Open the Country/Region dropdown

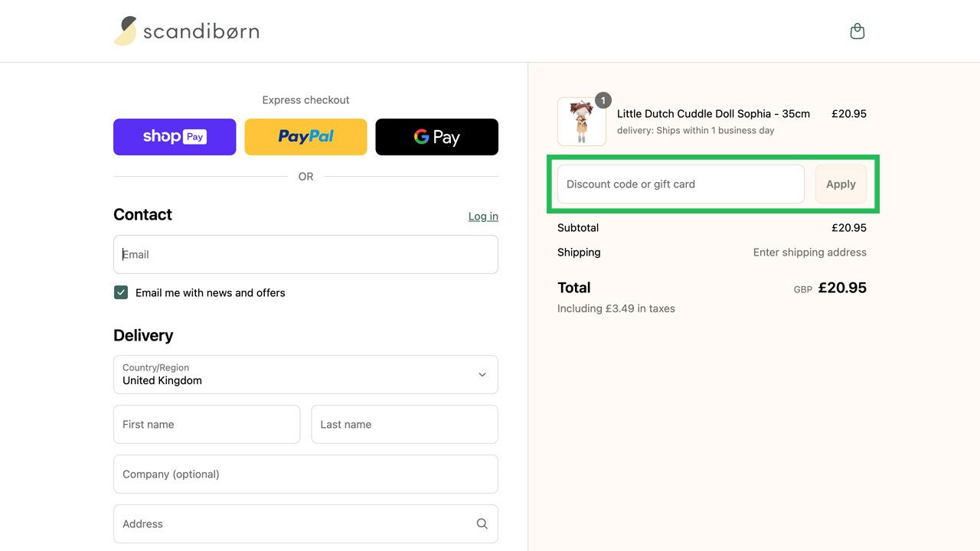click(305, 374)
